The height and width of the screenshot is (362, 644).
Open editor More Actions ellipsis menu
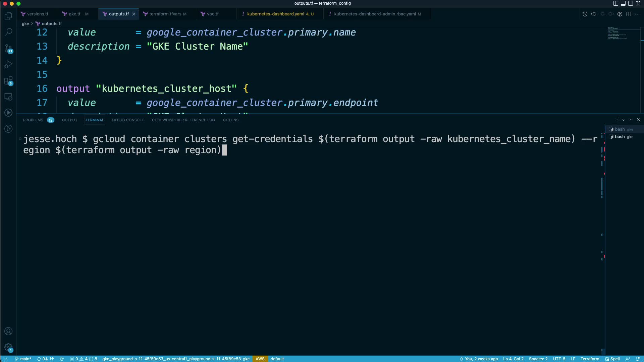click(x=637, y=14)
